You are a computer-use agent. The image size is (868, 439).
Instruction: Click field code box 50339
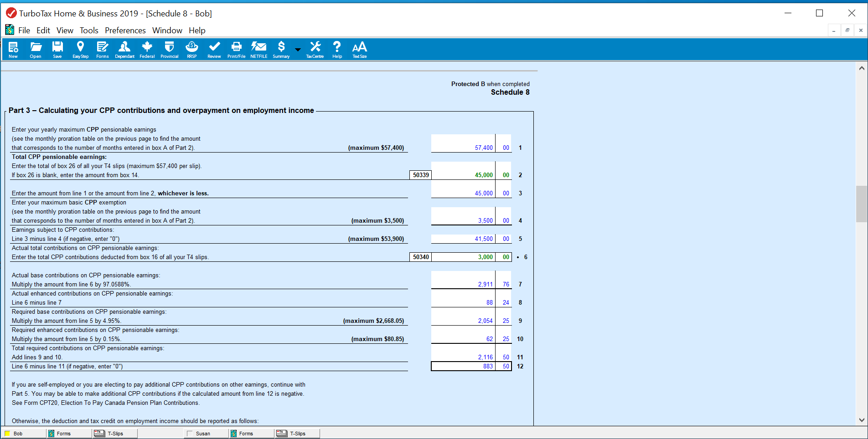[x=420, y=175]
